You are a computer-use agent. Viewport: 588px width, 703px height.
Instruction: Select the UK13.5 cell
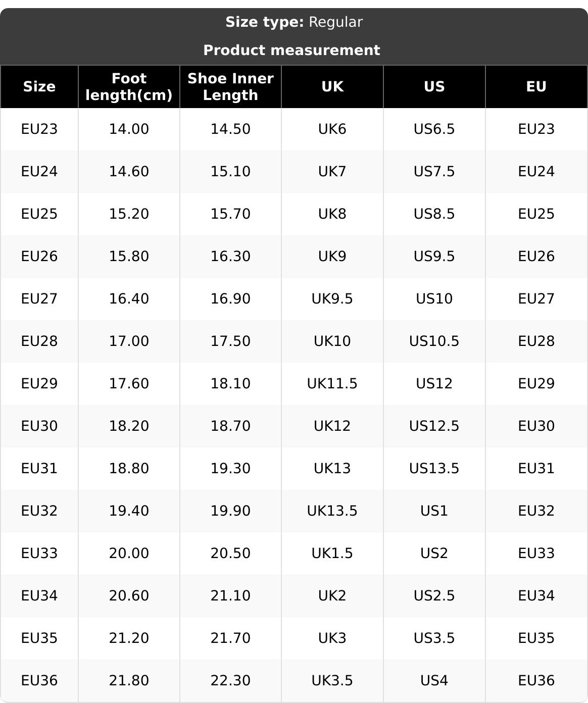332,511
